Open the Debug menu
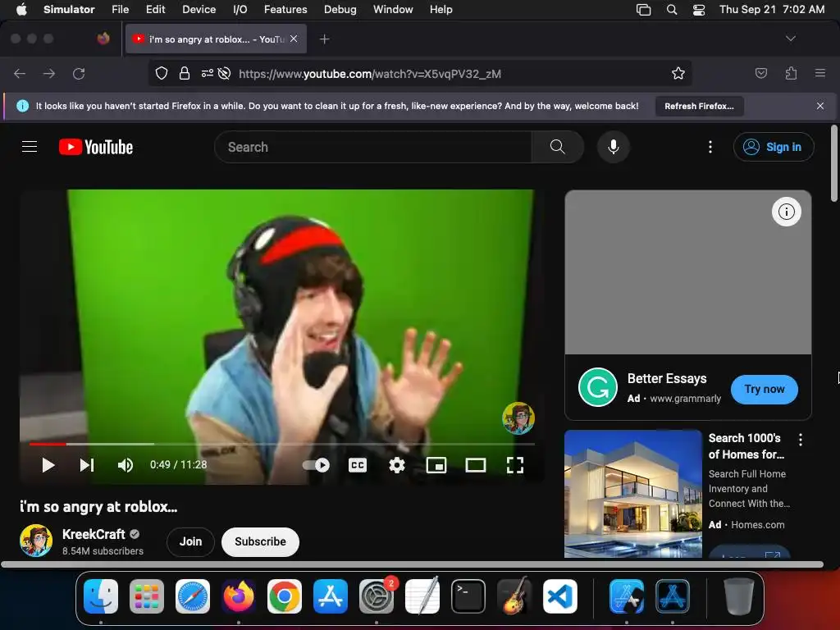840x630 pixels. tap(340, 9)
